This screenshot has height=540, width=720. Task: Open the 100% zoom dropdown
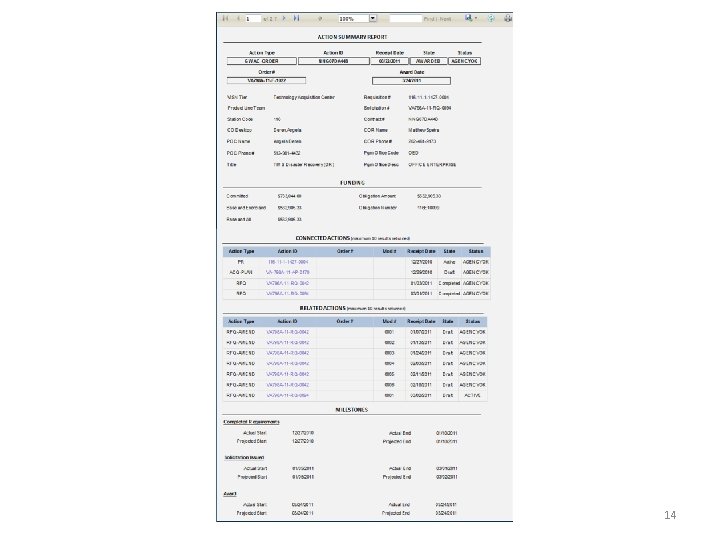(x=373, y=18)
